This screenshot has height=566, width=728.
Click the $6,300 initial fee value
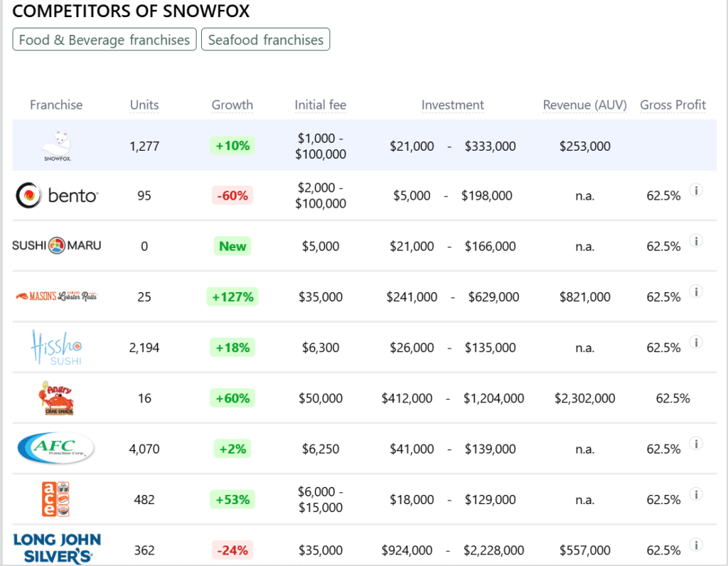tap(321, 347)
